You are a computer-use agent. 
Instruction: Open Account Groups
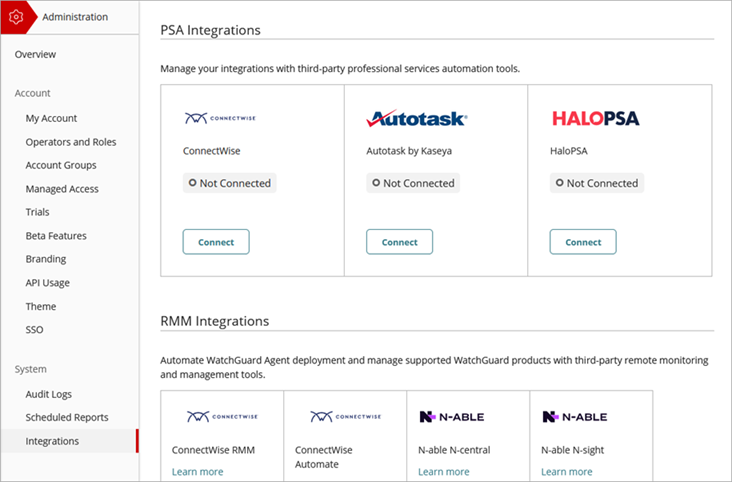(61, 165)
